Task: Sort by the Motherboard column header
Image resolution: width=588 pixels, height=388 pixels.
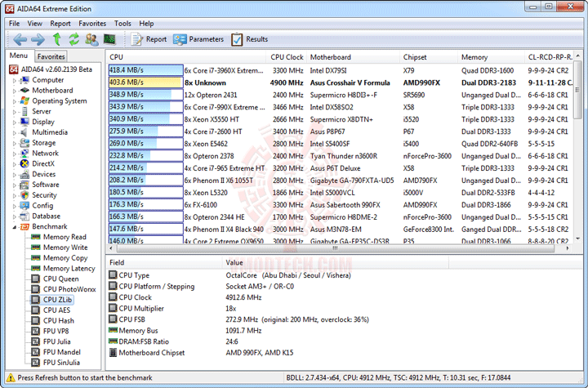Action: point(353,57)
